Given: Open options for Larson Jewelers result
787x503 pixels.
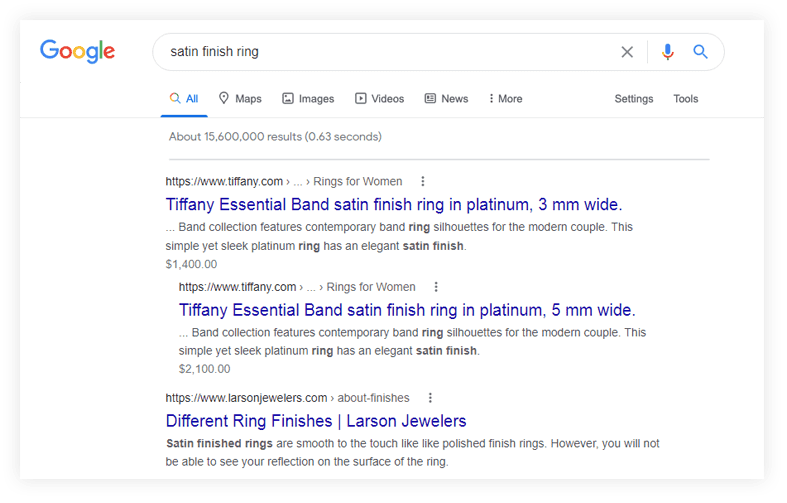Looking at the screenshot, I should coord(430,398).
